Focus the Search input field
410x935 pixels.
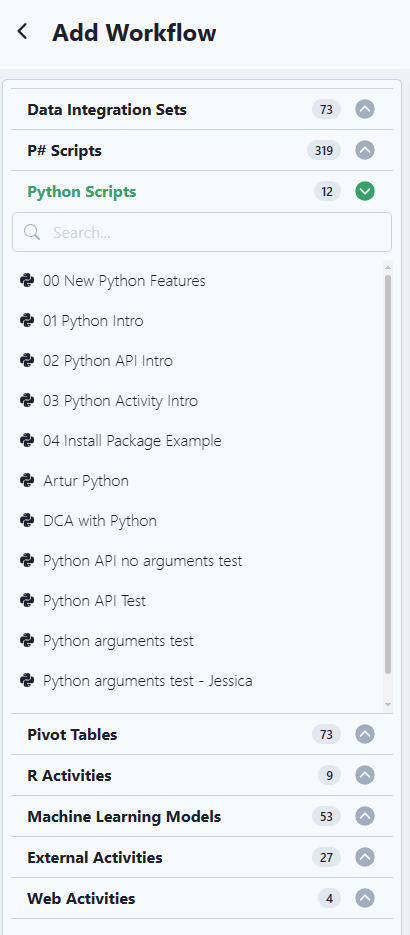(202, 232)
